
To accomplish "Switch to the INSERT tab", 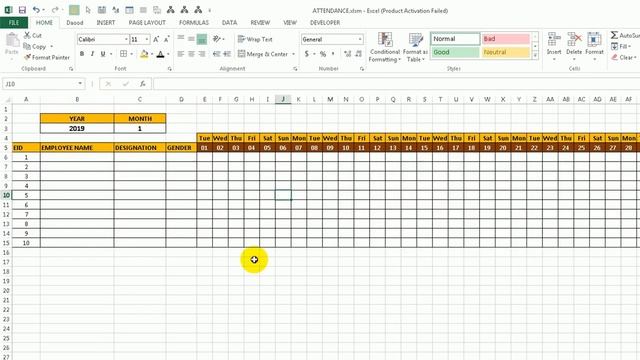I will [x=106, y=23].
